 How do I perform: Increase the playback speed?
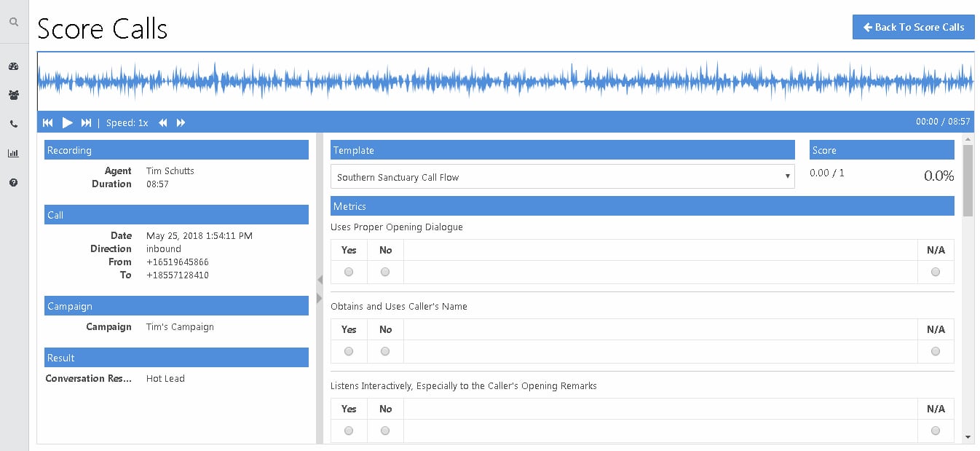[181, 122]
